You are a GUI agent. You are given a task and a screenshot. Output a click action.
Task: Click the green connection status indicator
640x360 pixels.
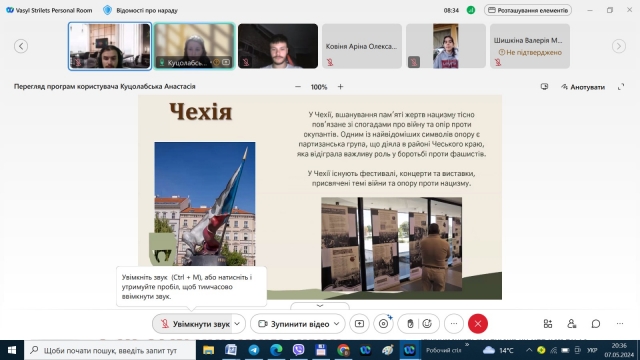(x=471, y=10)
